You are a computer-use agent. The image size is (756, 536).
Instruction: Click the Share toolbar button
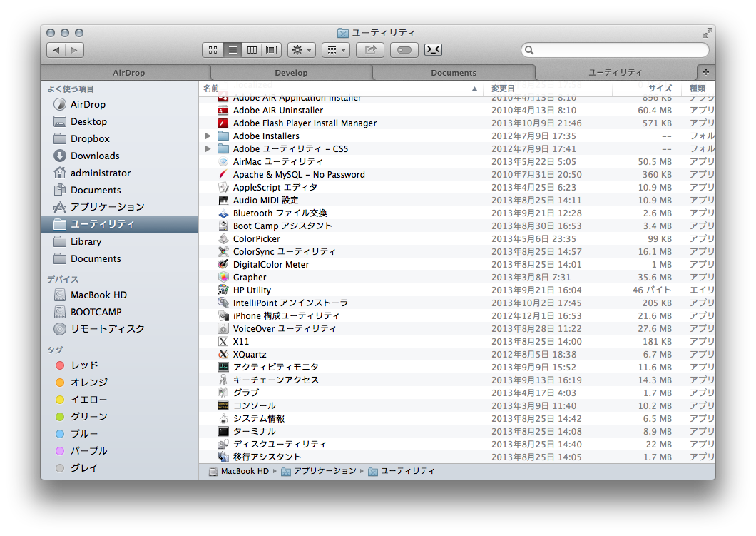370,50
